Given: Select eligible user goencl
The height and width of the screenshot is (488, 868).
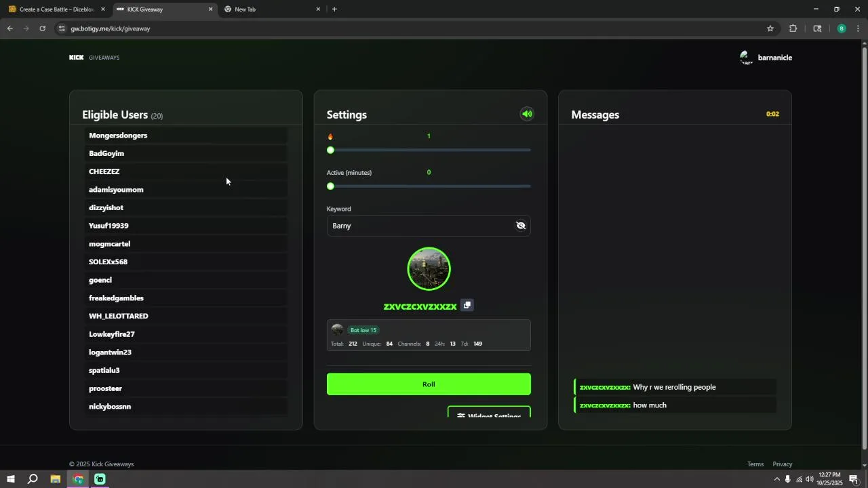Looking at the screenshot, I should pos(186,280).
